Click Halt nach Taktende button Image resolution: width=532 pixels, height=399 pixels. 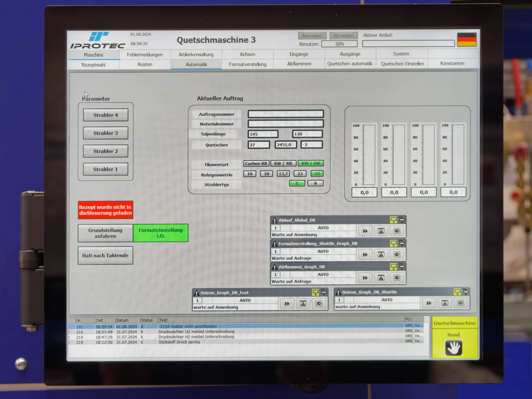pyautogui.click(x=105, y=255)
